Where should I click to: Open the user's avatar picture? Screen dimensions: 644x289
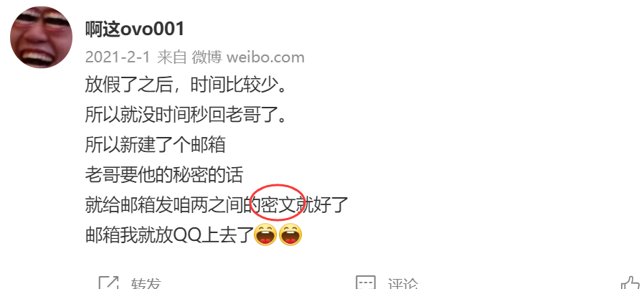pos(41,37)
